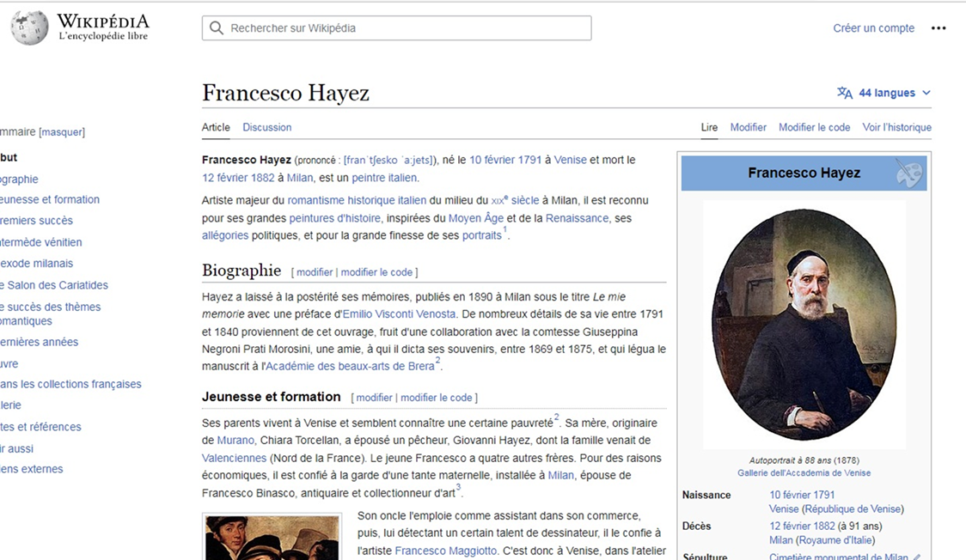Image resolution: width=966 pixels, height=560 pixels.
Task: Select the Lire tab
Action: pyautogui.click(x=709, y=127)
